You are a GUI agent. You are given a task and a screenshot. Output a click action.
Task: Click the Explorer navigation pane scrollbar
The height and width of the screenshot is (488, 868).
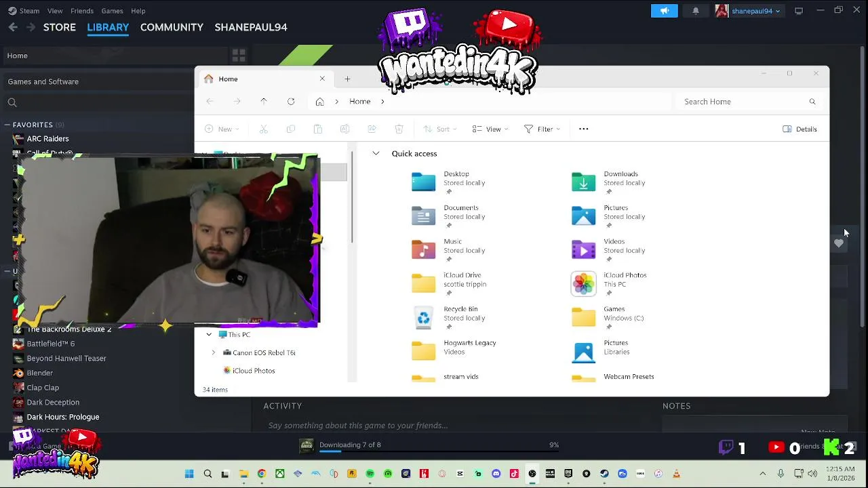coord(352,197)
